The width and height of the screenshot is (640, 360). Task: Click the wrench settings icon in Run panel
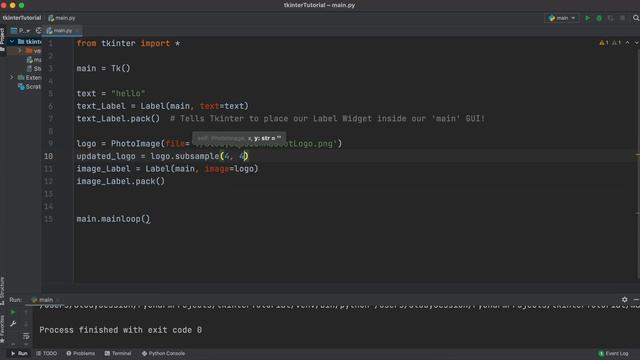13,324
